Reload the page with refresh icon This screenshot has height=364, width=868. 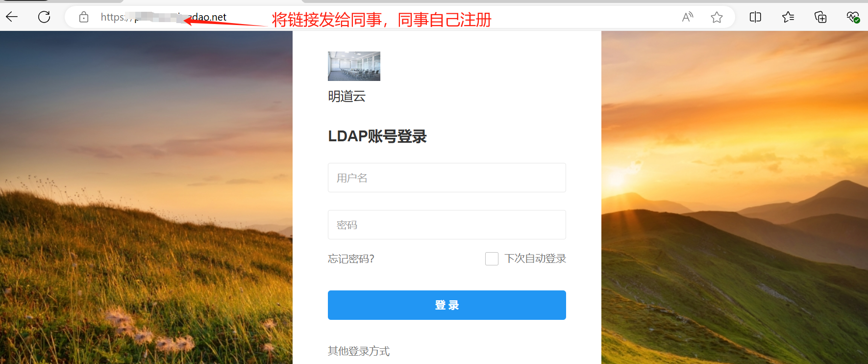[44, 17]
